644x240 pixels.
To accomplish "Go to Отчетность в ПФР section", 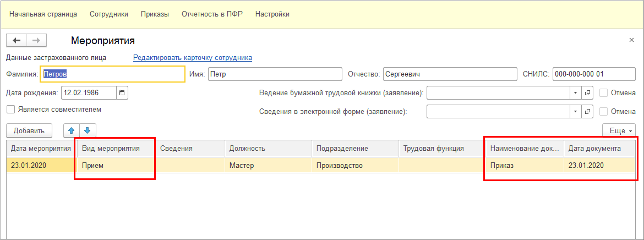I will tap(212, 14).
